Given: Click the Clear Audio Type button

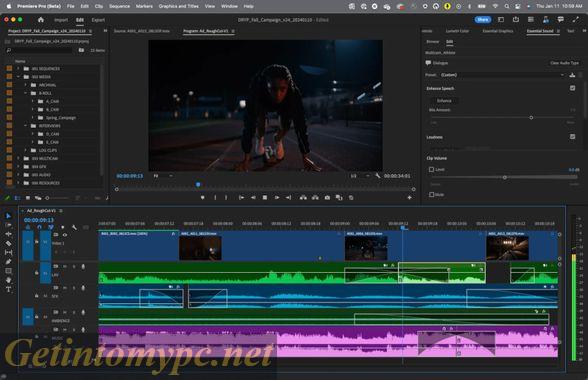Looking at the screenshot, I should click(564, 63).
